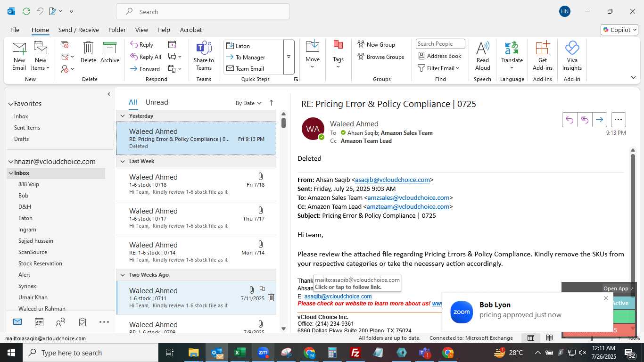Image resolution: width=644 pixels, height=362 pixels.
Task: Switch to Tasks view icon
Action: point(83,322)
